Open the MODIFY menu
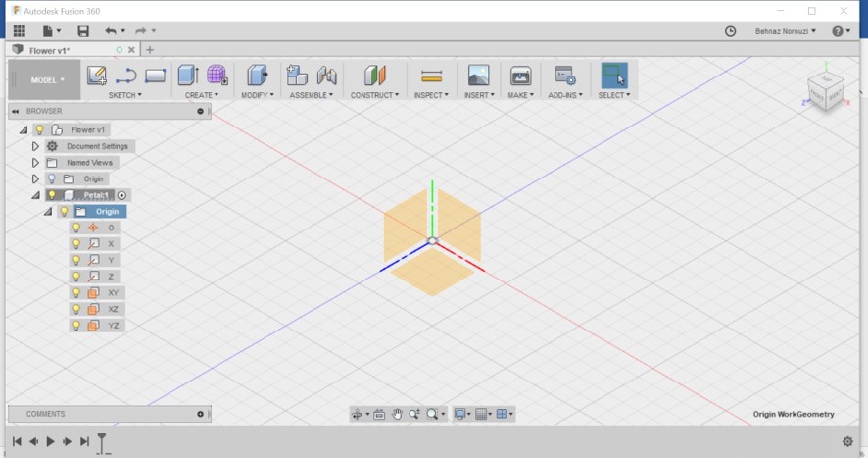Viewport: 868px width, 458px height. click(258, 95)
